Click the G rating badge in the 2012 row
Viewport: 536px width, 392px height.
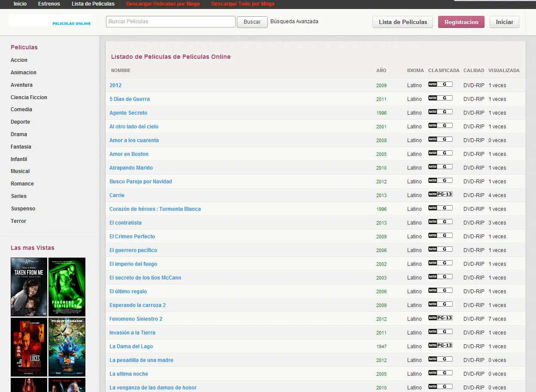tap(440, 84)
